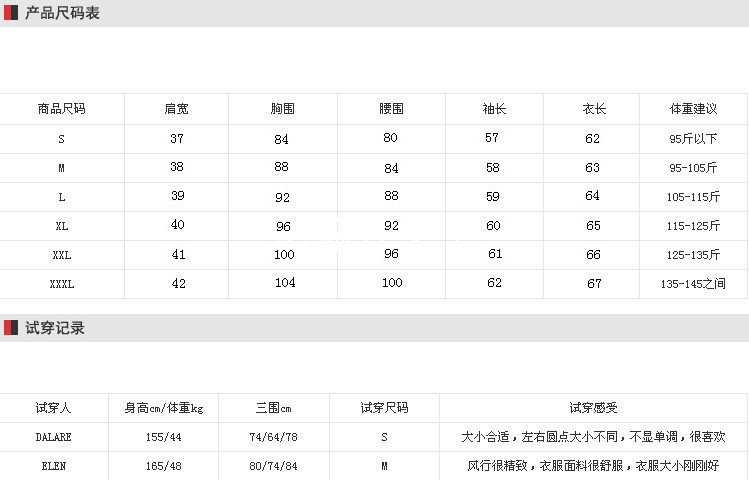This screenshot has width=749, height=480.
Task: Select the XXXL size row label
Action: (61, 284)
